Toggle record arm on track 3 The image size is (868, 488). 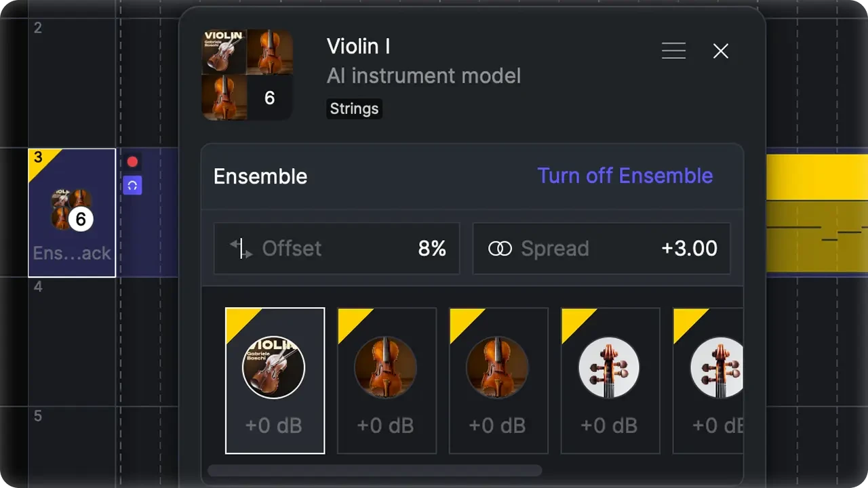[132, 162]
